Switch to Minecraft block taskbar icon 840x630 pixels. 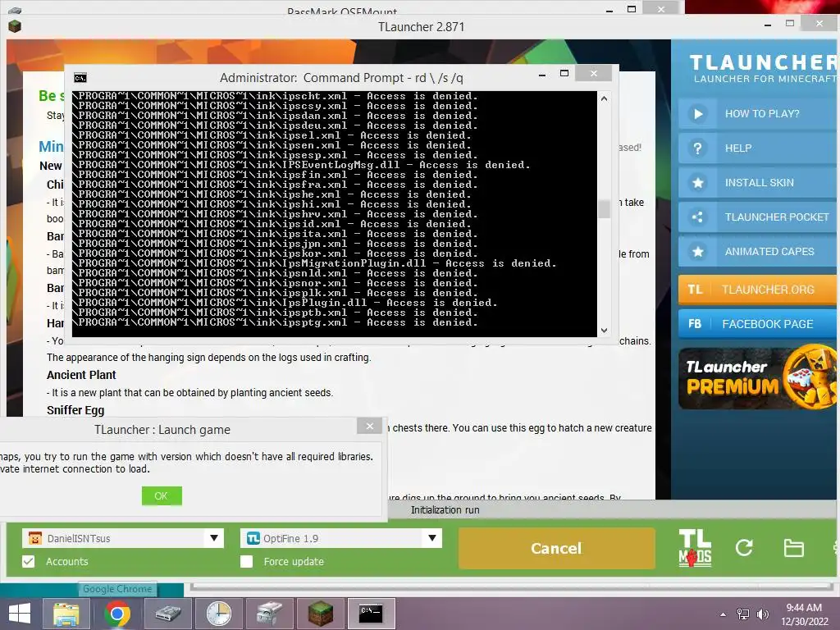321,614
